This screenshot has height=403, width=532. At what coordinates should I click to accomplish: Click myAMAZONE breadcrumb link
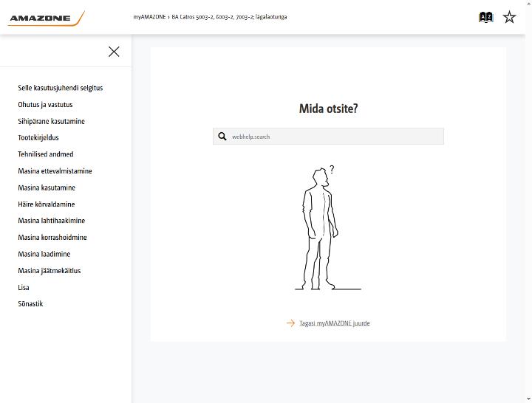149,17
